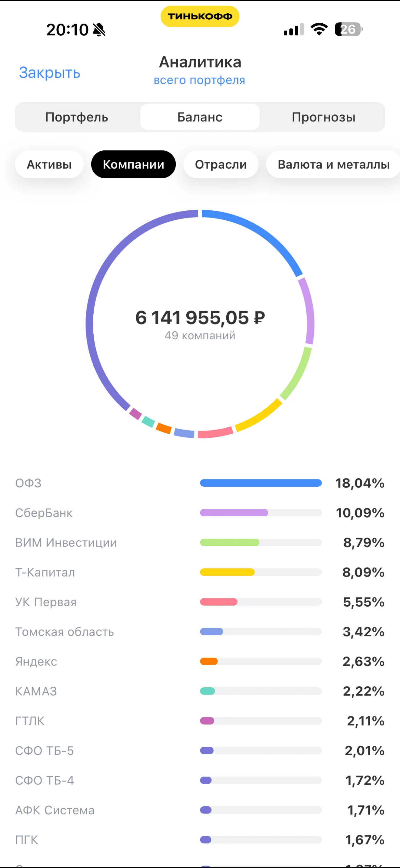This screenshot has width=400, height=868.
Task: Tap the cellular signal bars icon
Action: (293, 29)
